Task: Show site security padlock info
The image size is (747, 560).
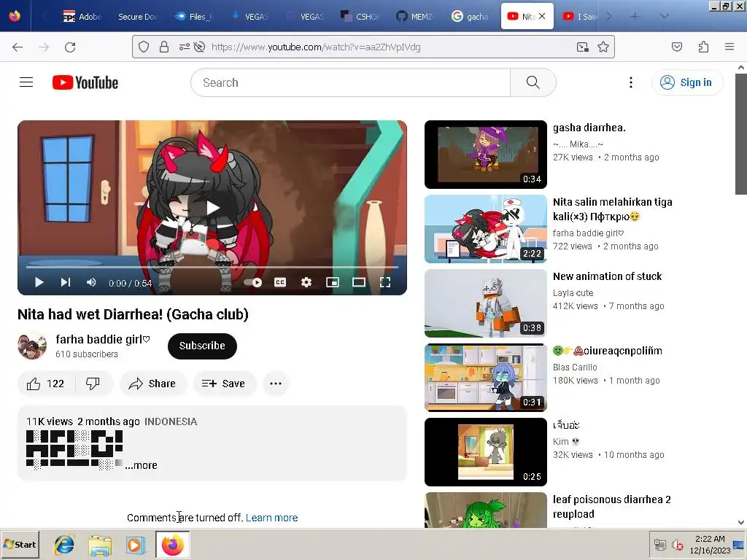Action: point(164,47)
